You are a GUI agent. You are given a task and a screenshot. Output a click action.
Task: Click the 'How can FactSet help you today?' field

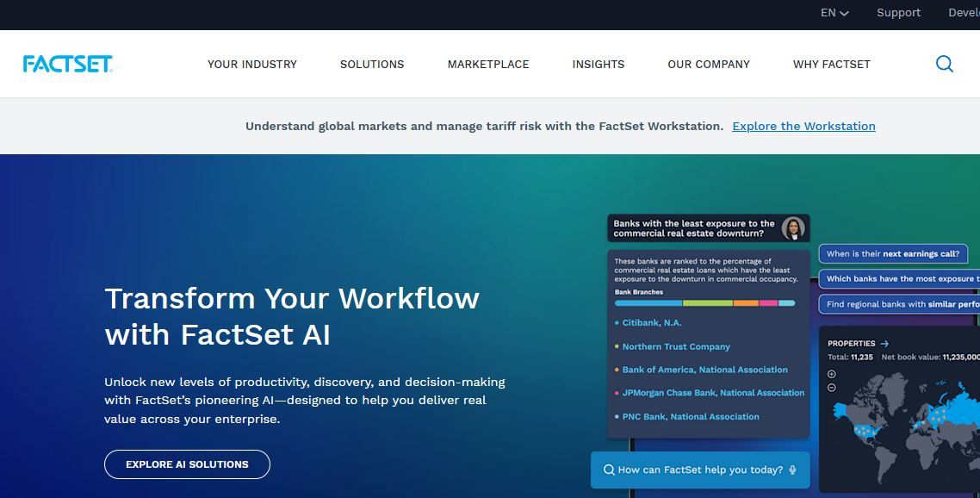(x=700, y=470)
